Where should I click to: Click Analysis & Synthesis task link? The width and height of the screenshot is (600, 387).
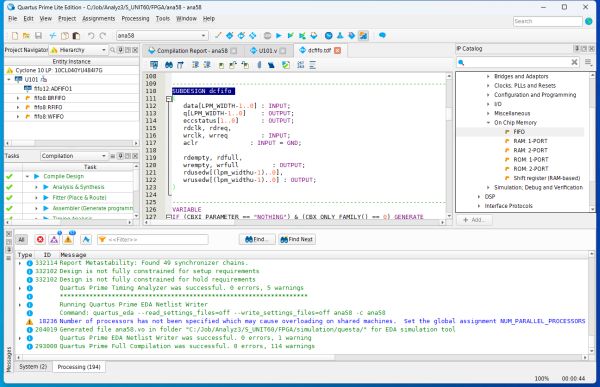pos(78,187)
